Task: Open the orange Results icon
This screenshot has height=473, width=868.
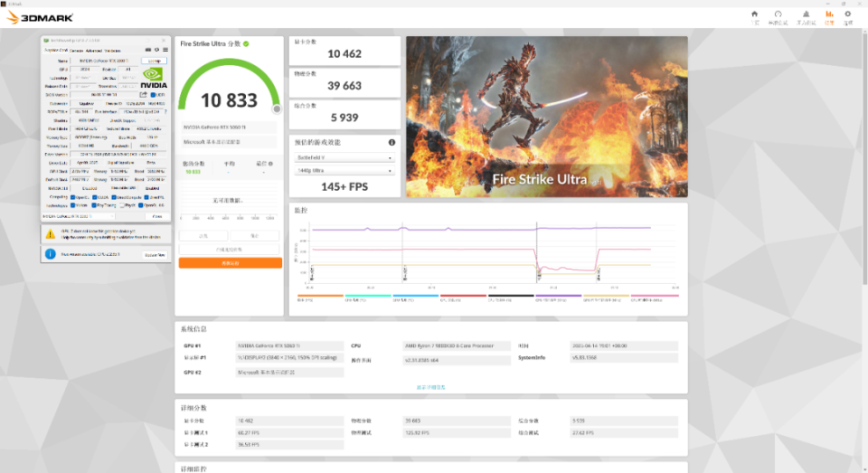Action: [829, 14]
